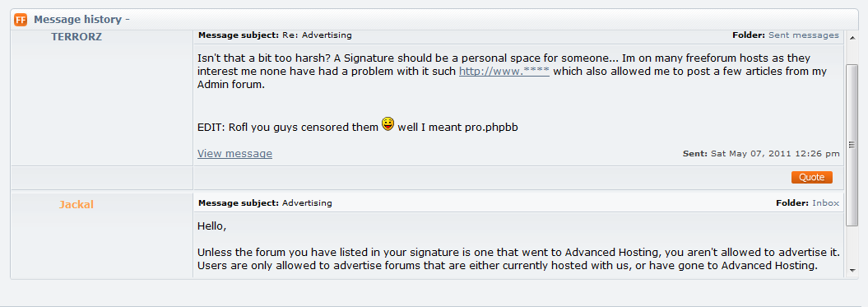Screen dimensions: 868x307
Task: Click the Hello greeting in Jackal's message
Action: coord(212,226)
